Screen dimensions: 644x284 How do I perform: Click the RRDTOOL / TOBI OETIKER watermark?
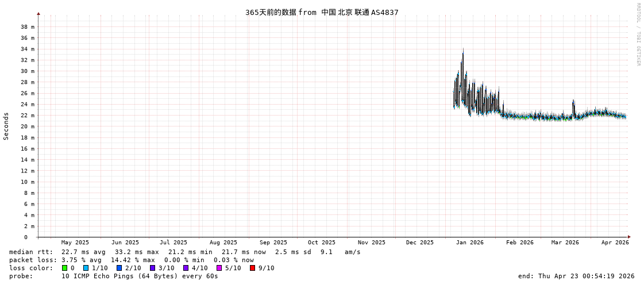pos(638,34)
